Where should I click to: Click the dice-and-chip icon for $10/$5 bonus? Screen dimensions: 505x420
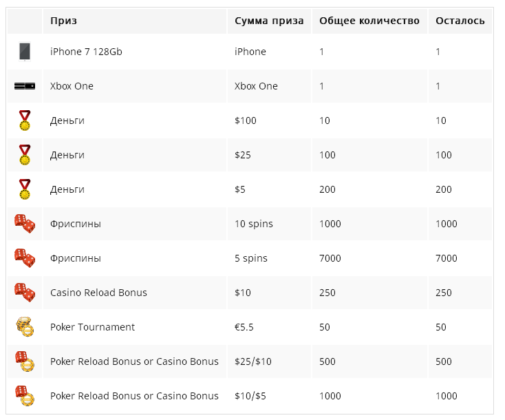25,396
